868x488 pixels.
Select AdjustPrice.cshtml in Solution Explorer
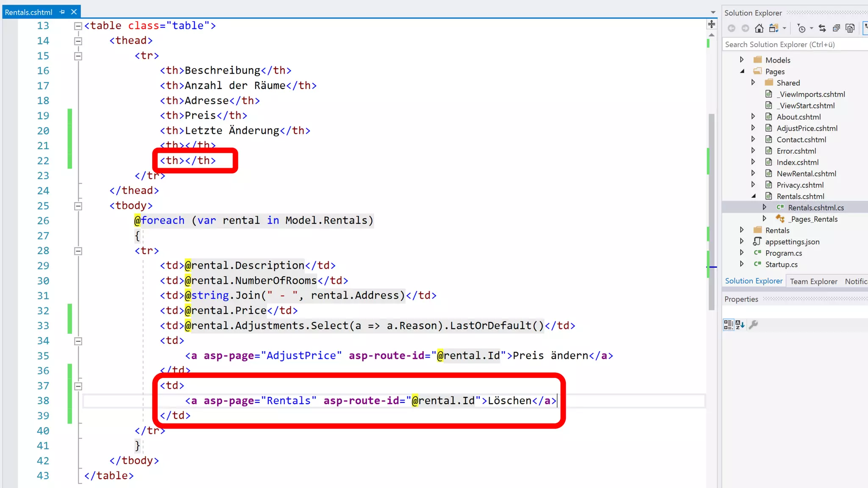[807, 128]
